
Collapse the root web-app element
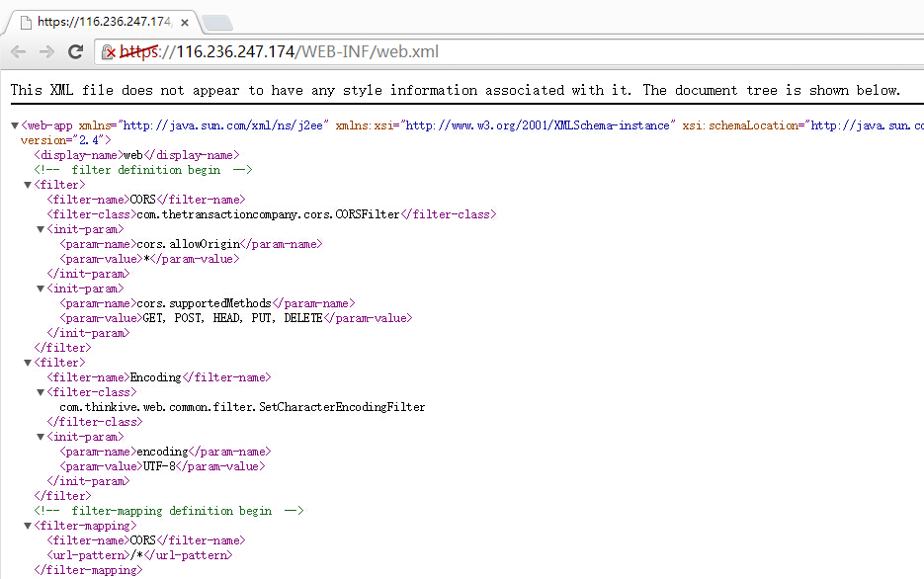tap(15, 125)
